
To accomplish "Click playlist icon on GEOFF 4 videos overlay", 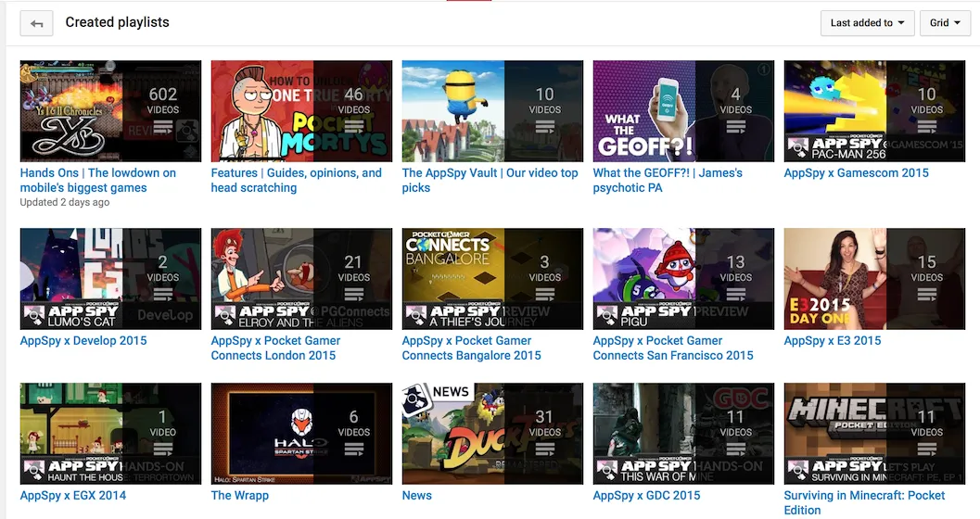I will coord(735,127).
